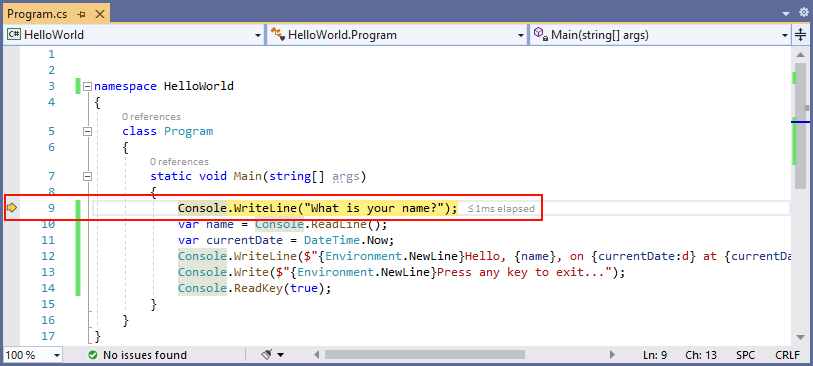Click ReadKey on line 14

[258, 288]
